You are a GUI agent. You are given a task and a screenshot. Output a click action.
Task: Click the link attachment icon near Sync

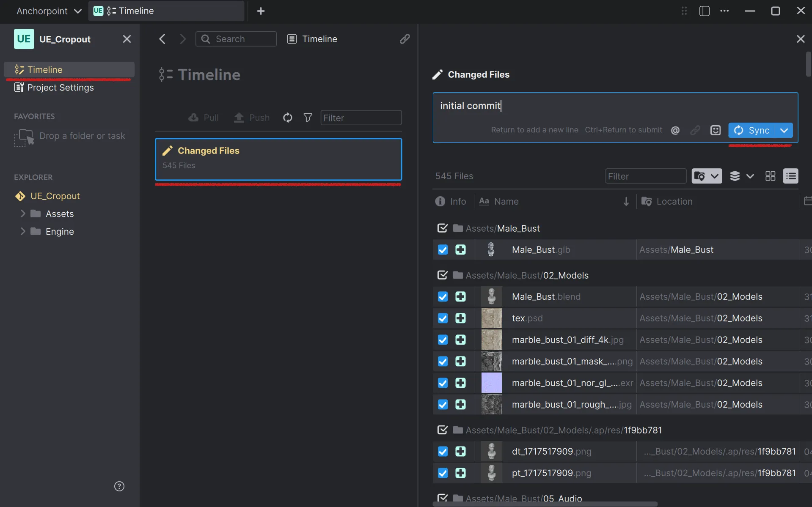coord(695,130)
